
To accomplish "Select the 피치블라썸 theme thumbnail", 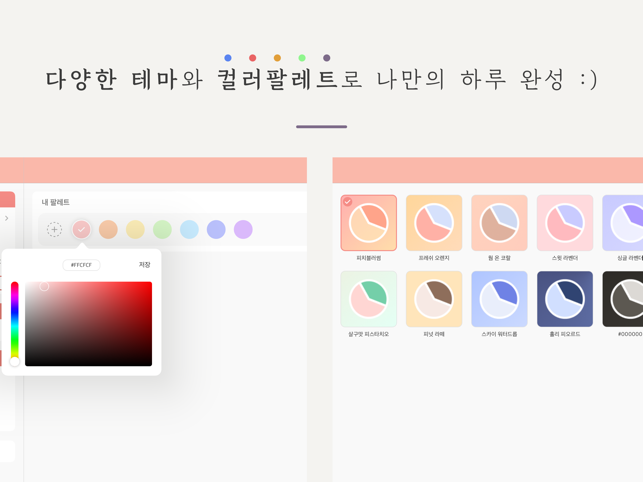I will pos(369,223).
